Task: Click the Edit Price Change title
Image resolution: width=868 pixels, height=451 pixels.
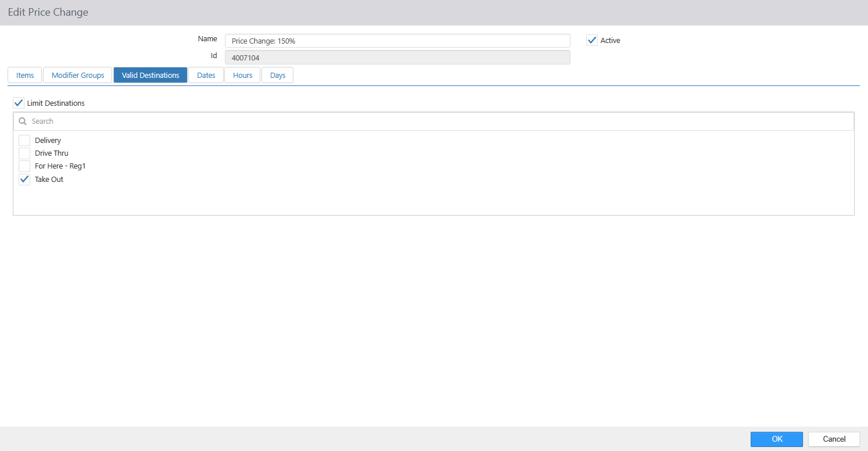Action: [x=48, y=12]
